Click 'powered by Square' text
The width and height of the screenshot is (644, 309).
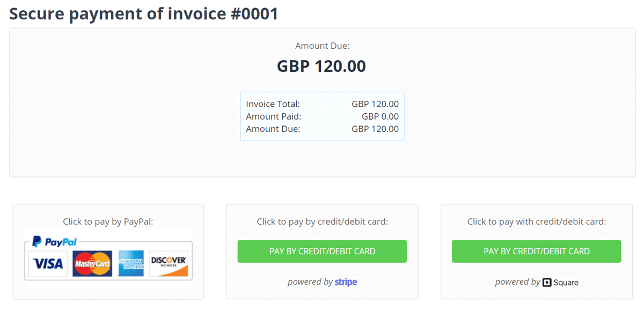click(x=536, y=282)
